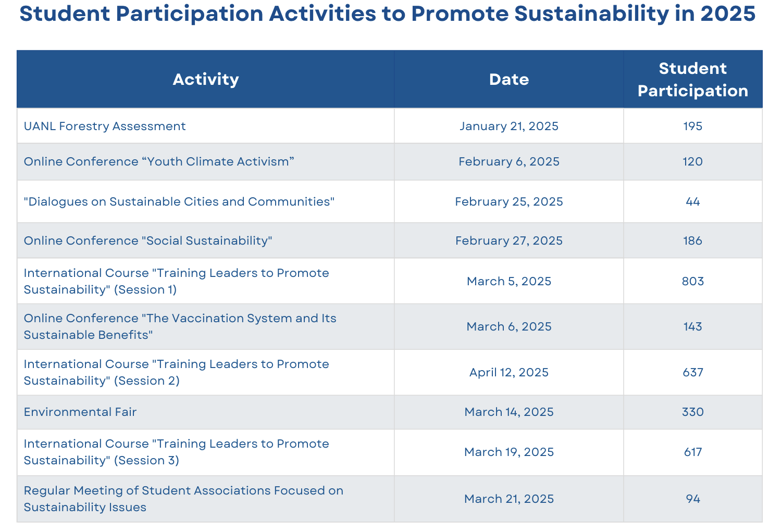Click Dialogues on Sustainable Cities and Communities
Screen dimensions: 769x532
click(179, 201)
